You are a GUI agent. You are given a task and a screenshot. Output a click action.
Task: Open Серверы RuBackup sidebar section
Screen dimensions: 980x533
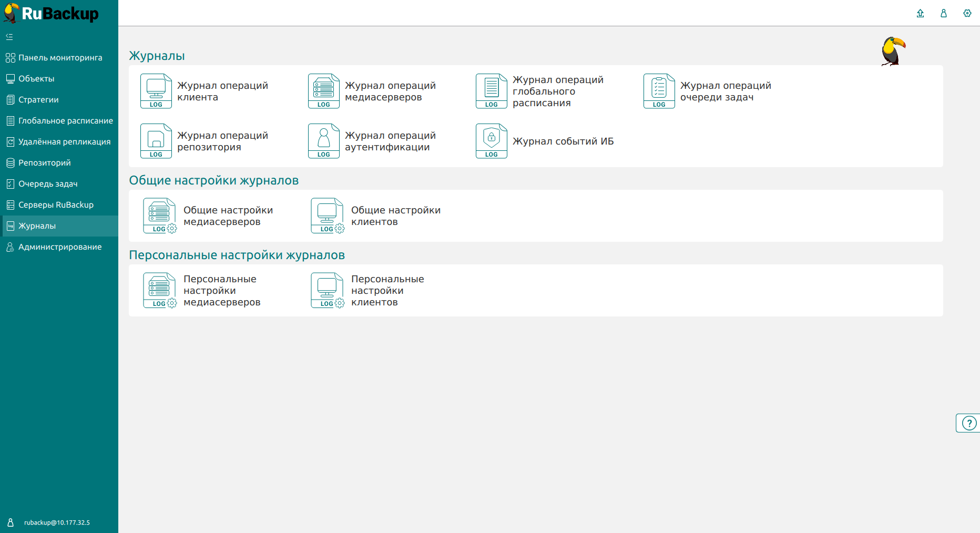(x=56, y=205)
